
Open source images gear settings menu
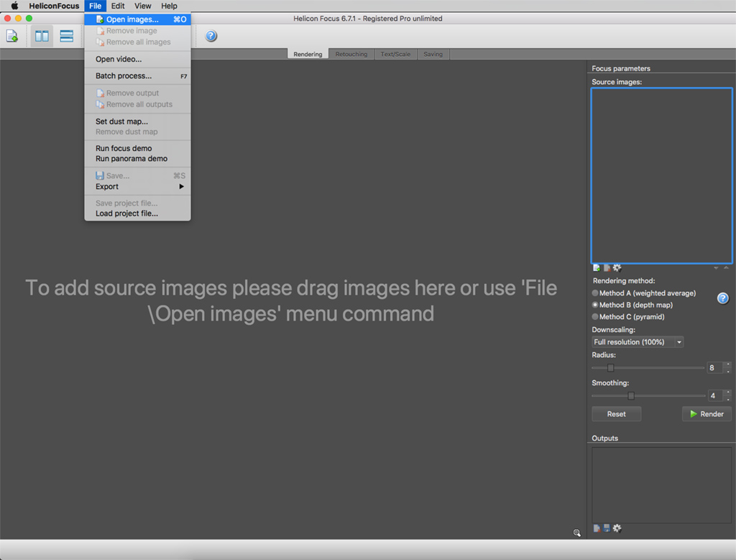617,268
